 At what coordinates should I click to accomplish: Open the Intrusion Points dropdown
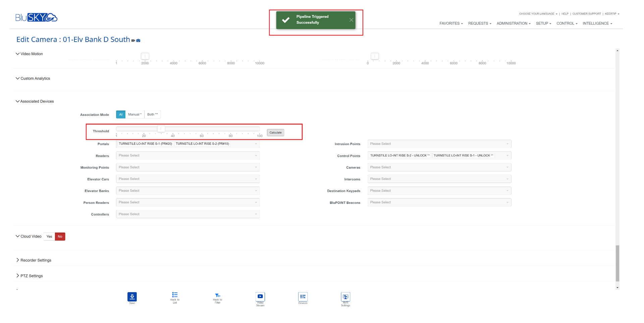(439, 144)
